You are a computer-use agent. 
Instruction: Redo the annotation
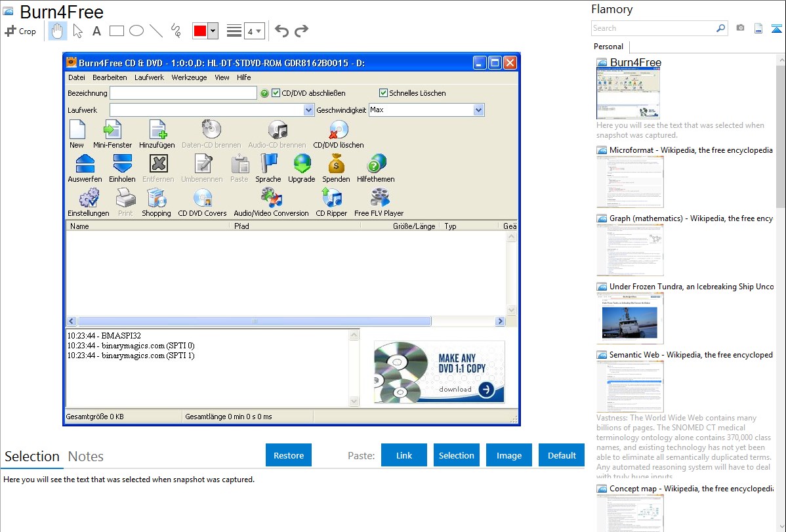tap(301, 31)
